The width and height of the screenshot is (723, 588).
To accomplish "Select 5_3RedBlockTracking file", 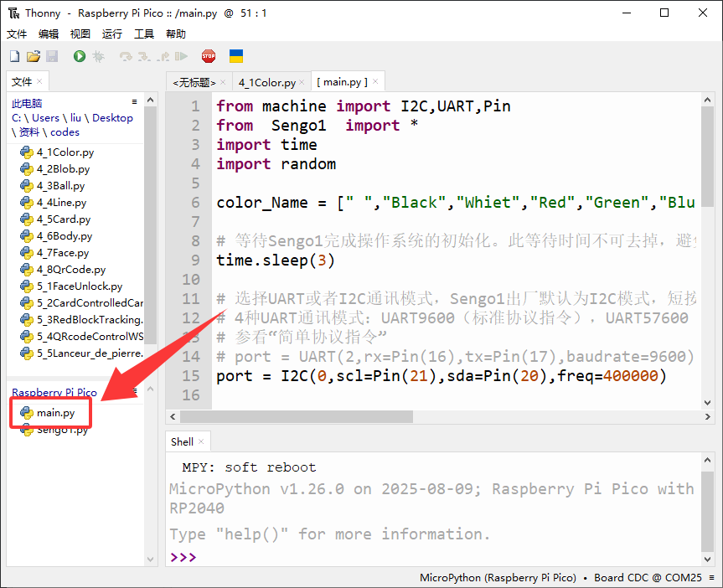I will [81, 320].
